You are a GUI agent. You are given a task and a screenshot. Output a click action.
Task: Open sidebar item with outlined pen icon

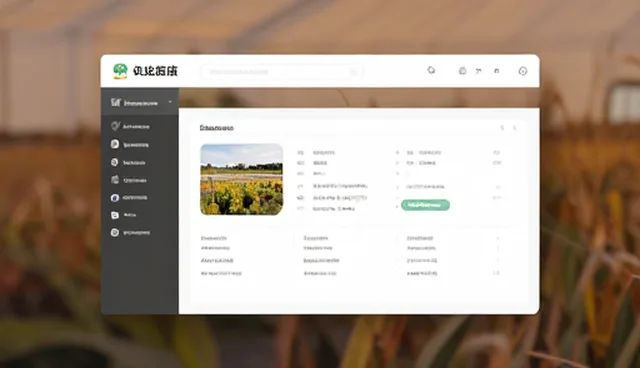130,126
